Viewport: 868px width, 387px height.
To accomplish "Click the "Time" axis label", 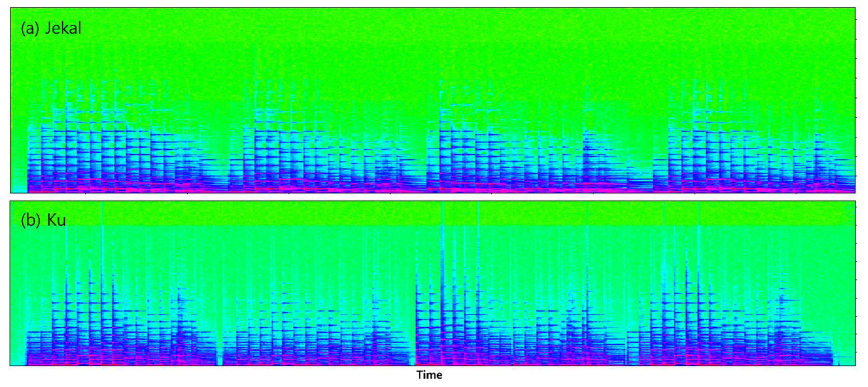I will 429,375.
